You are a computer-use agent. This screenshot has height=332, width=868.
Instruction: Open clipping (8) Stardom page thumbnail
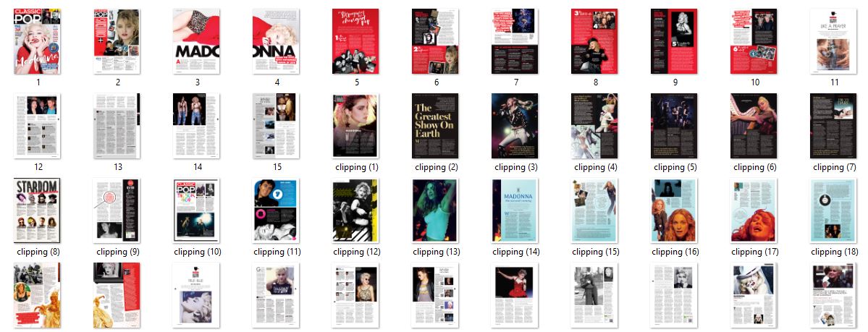[x=38, y=210]
